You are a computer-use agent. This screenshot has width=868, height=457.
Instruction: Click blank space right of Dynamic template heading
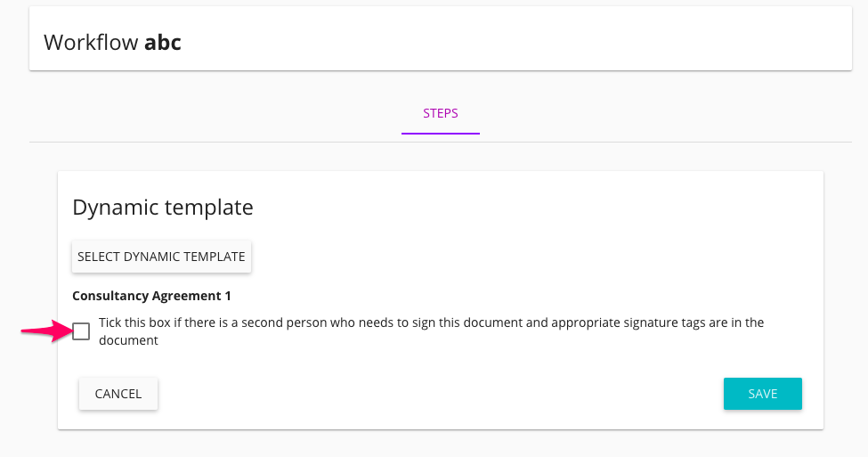point(534,208)
